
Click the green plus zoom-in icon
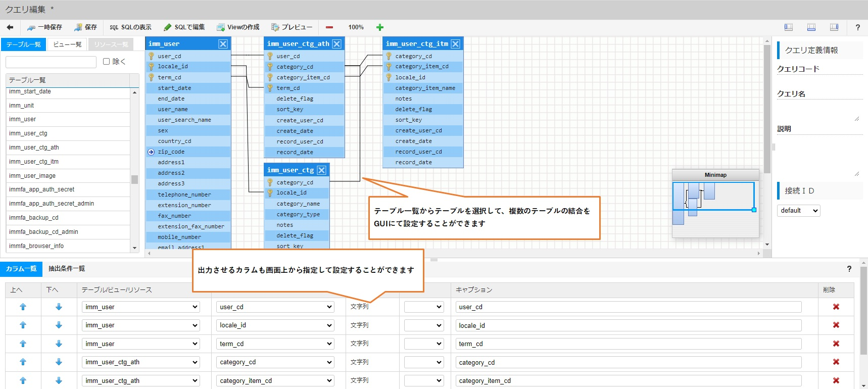(380, 27)
